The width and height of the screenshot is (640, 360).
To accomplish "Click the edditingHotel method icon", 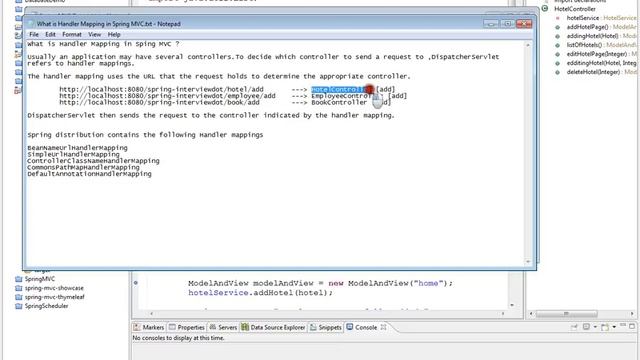I will click(x=558, y=63).
